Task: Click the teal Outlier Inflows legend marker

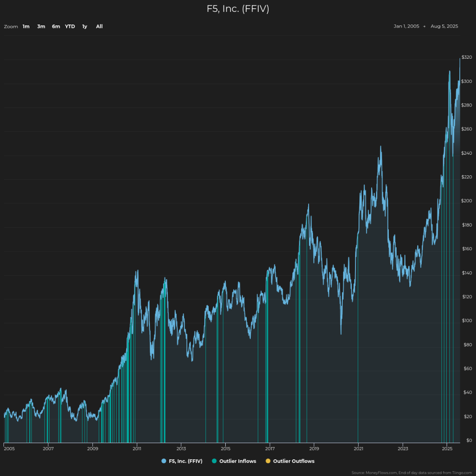Action: tap(214, 461)
